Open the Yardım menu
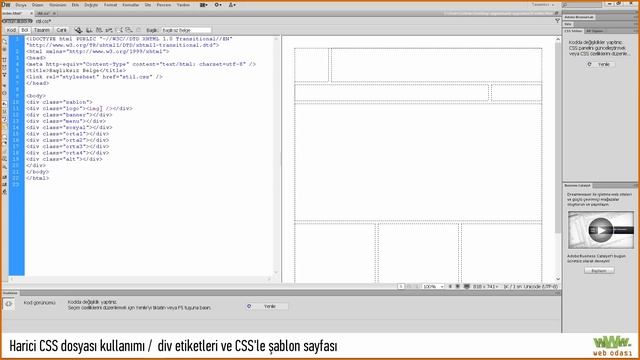 point(183,5)
